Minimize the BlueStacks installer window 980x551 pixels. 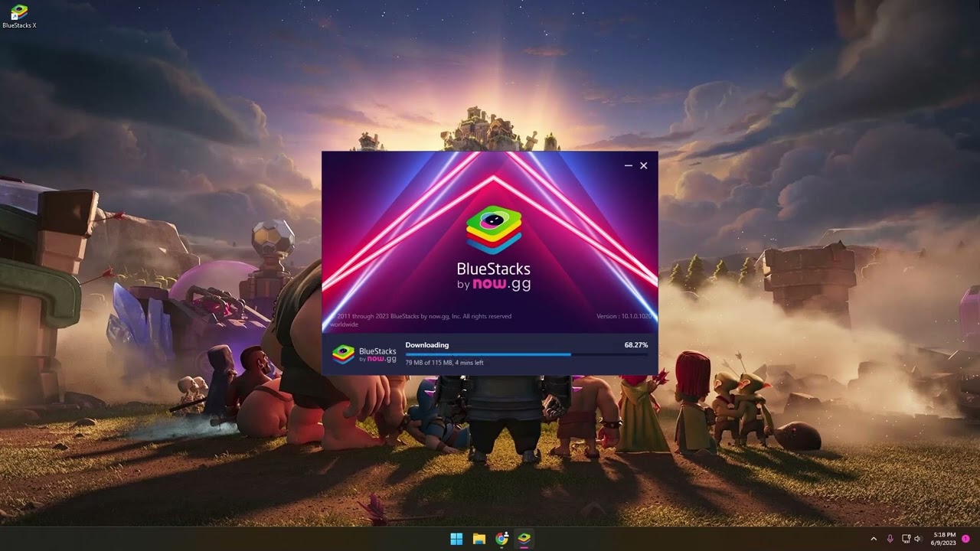(x=629, y=165)
